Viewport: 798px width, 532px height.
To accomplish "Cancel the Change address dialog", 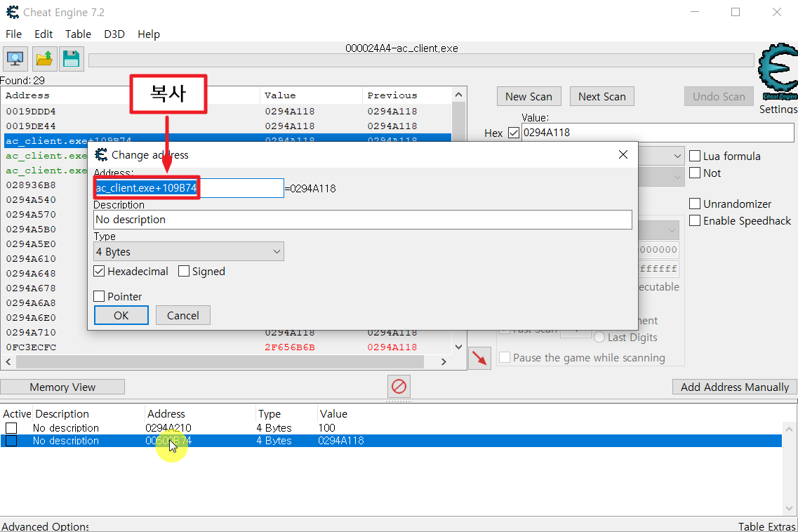I will 183,315.
